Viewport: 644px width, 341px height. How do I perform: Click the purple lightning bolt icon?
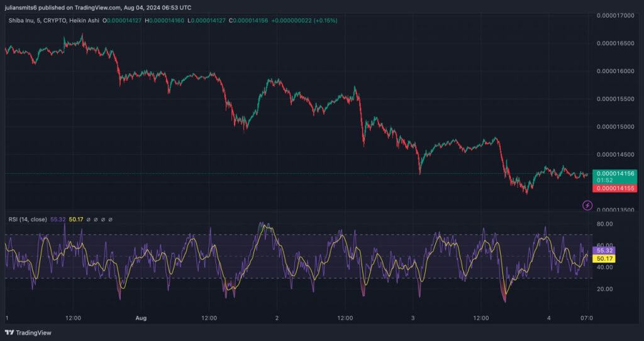[588, 204]
